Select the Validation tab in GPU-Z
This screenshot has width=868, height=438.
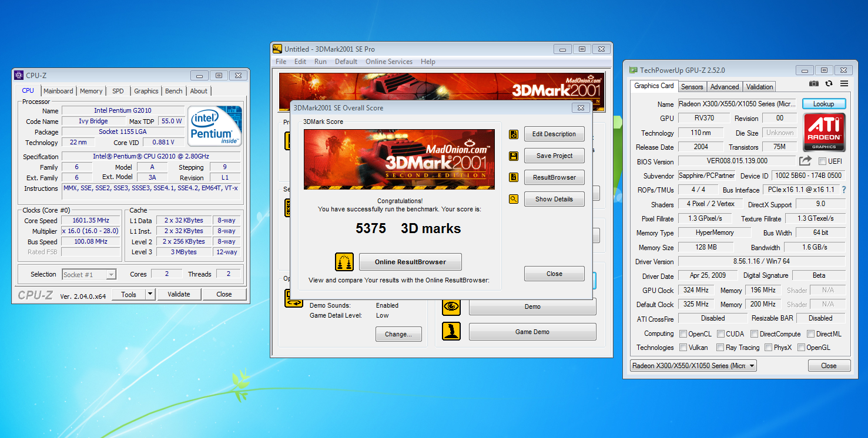(x=760, y=87)
